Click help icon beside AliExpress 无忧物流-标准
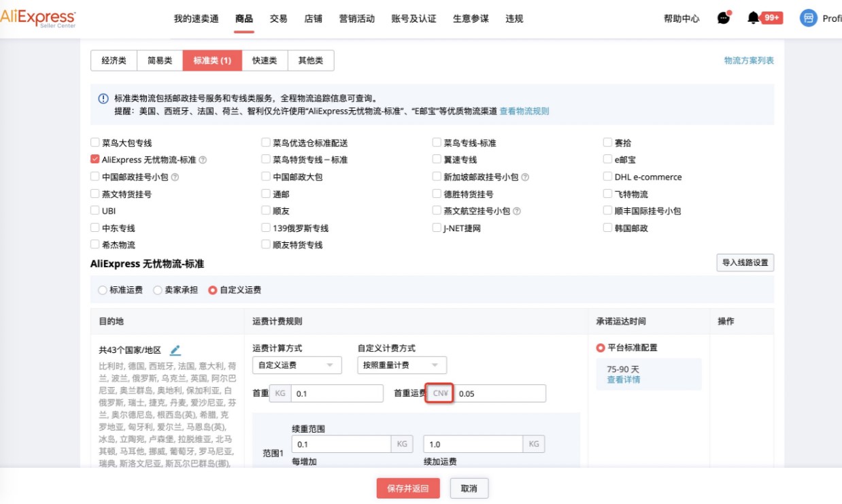The image size is (842, 504). point(203,161)
